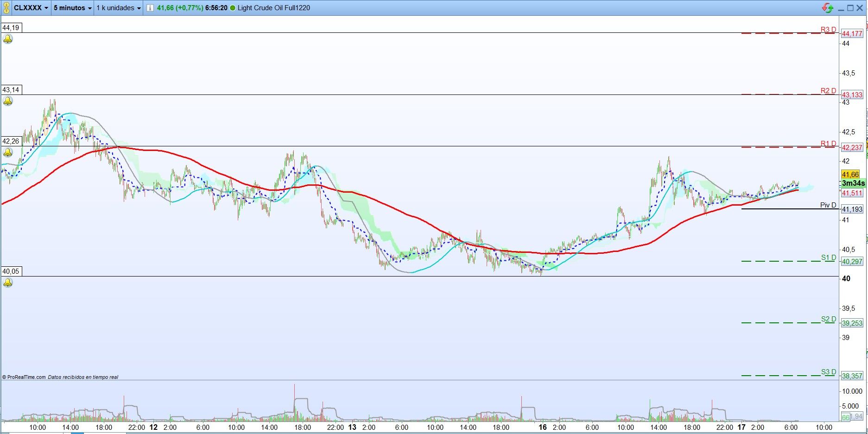The width and height of the screenshot is (868, 434).
Task: Click the 38,357 support price tag
Action: click(852, 376)
